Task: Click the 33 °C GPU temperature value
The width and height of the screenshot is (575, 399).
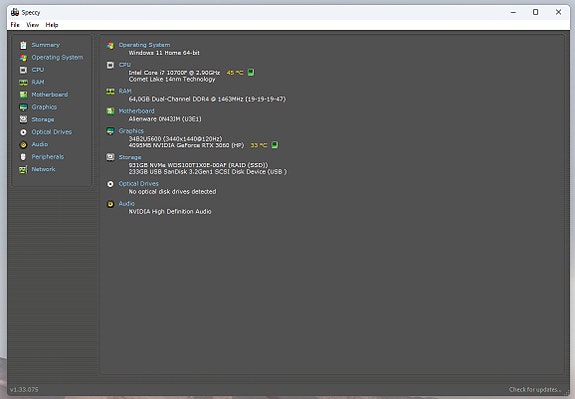Action: coord(259,145)
